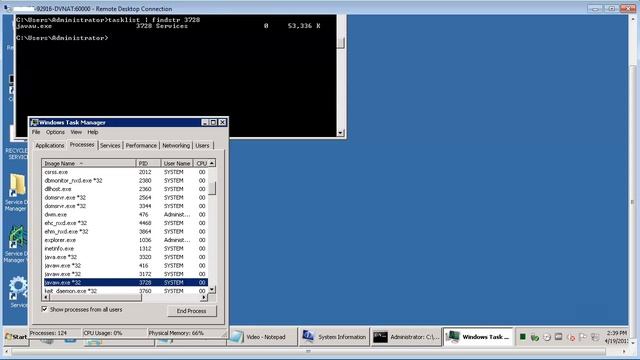Select domsrvr.exe *32 with PID 3344

tap(125, 206)
